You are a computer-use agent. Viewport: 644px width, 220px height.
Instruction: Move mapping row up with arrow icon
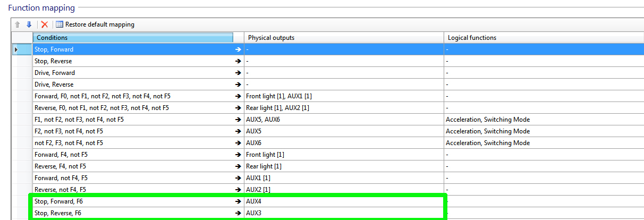click(x=18, y=24)
